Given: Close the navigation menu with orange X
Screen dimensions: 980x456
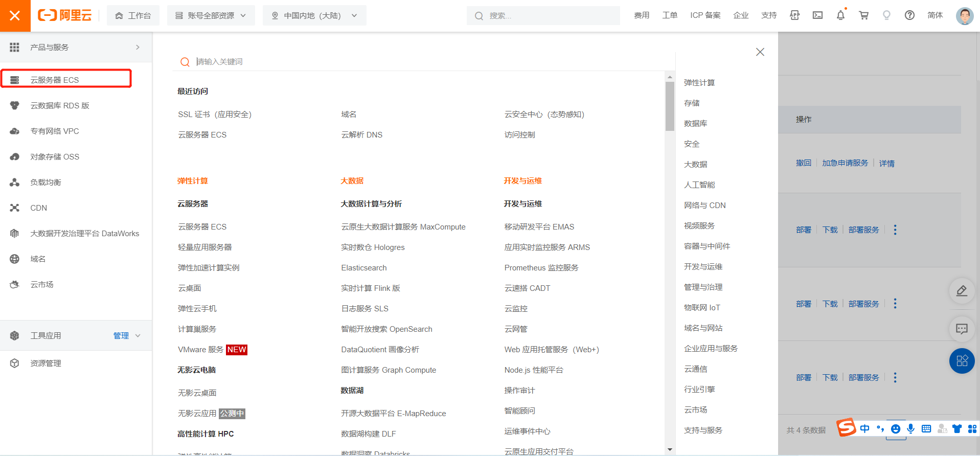Looking at the screenshot, I should (x=15, y=16).
